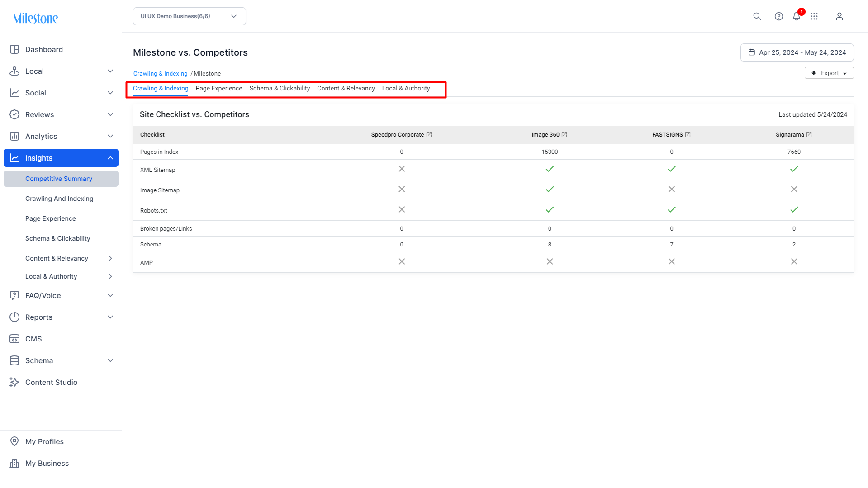Click the Content Studio sparkle icon

(14, 382)
